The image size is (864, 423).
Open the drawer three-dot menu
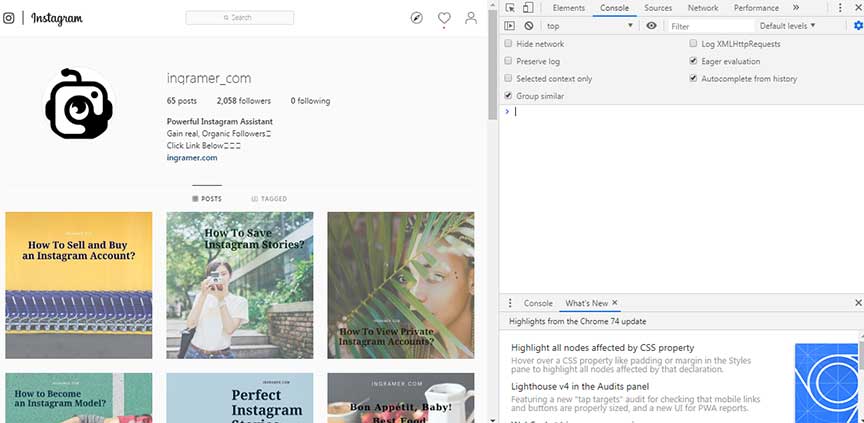click(x=510, y=303)
